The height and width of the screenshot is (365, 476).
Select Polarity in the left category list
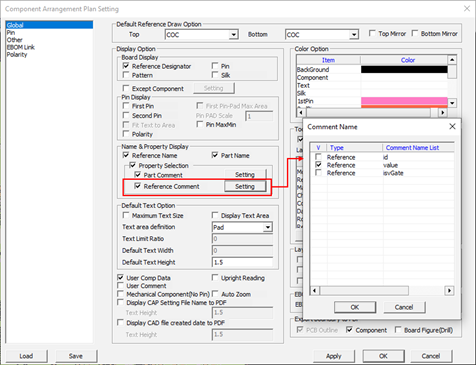pyautogui.click(x=17, y=54)
